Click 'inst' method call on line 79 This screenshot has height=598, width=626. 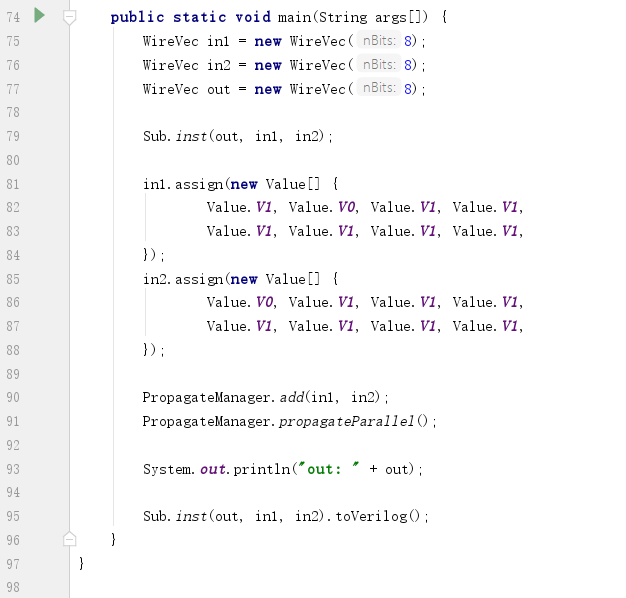point(191,137)
